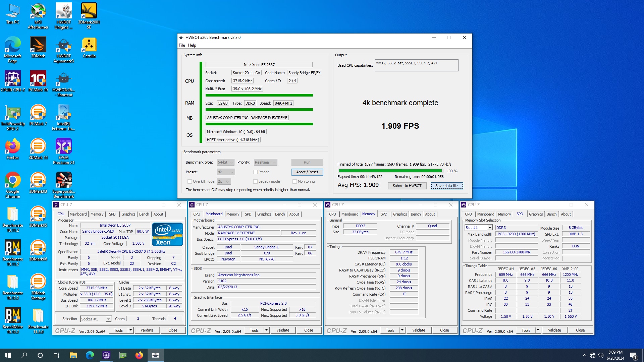Viewport: 644px width, 362px height.
Task: Open 3DMark 11 desktop icon
Action: pos(38,149)
